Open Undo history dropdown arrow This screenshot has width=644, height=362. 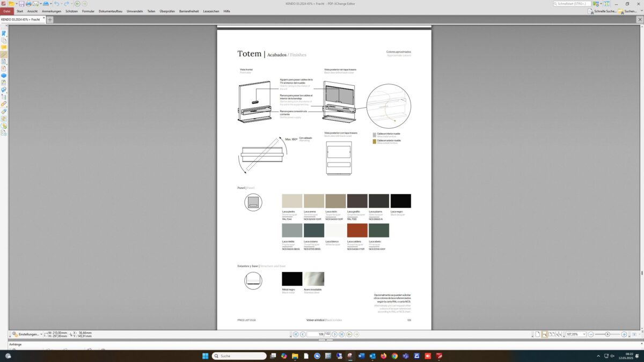point(62,4)
